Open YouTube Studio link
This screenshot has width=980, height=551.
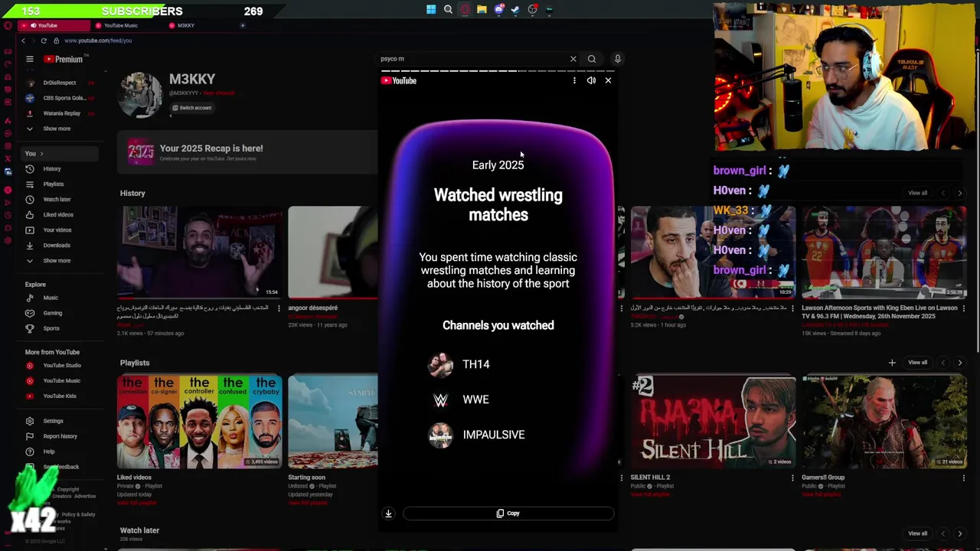(x=61, y=366)
